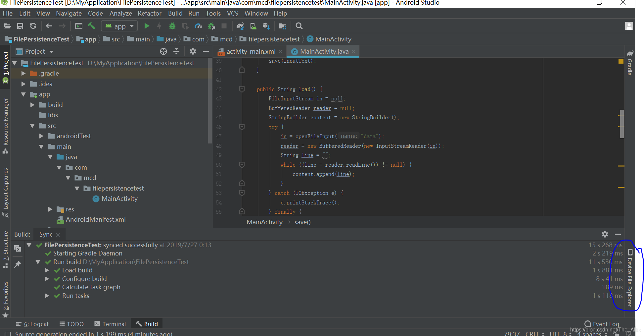Hide the Project panel with the minus icon
Image resolution: width=644 pixels, height=336 pixels.
(206, 51)
